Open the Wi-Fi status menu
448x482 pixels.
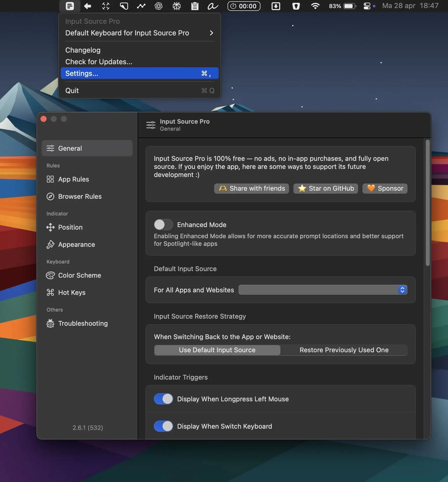click(315, 6)
